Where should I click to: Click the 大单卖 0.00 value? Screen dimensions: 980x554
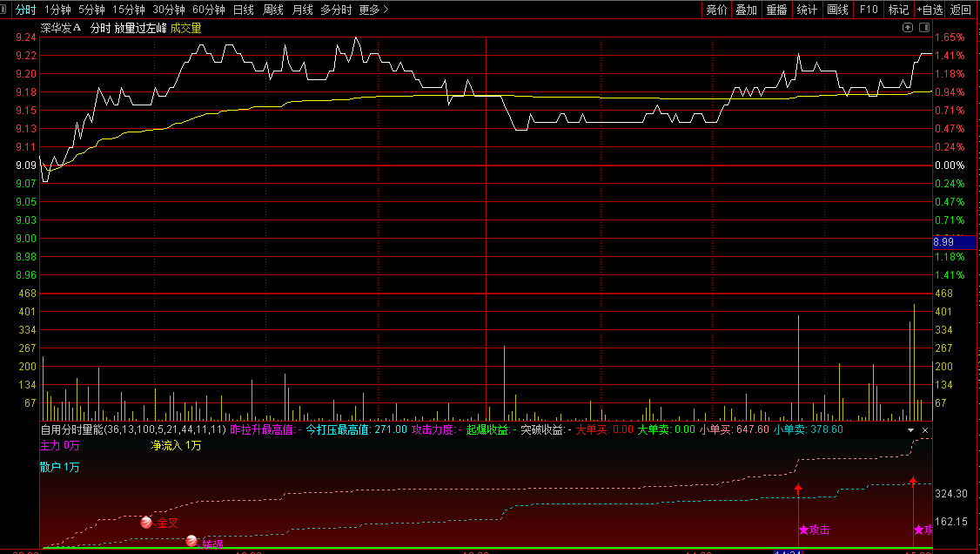(667, 430)
